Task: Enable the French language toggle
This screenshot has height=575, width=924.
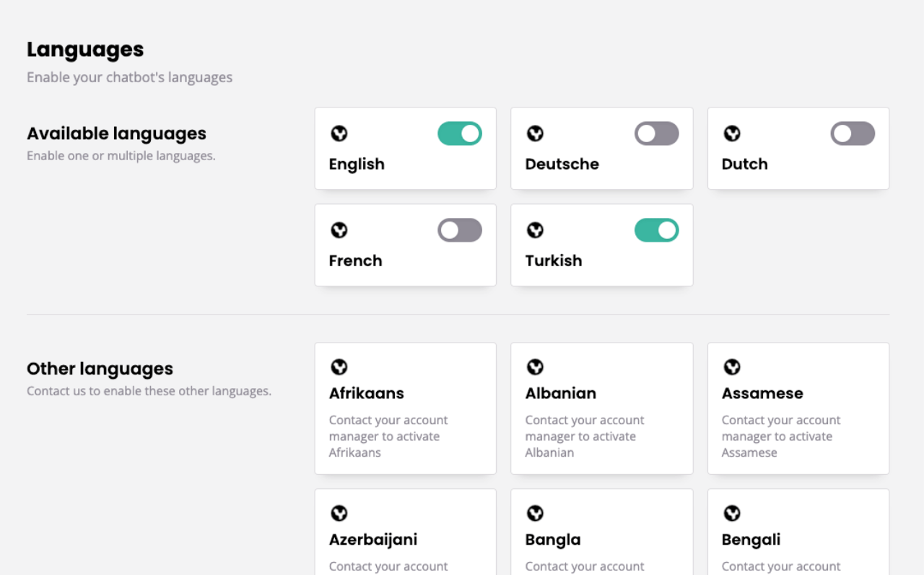Action: [459, 230]
